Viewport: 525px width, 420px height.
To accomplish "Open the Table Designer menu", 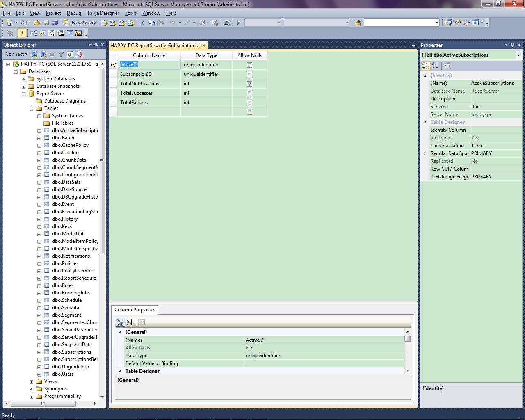I will pos(103,13).
